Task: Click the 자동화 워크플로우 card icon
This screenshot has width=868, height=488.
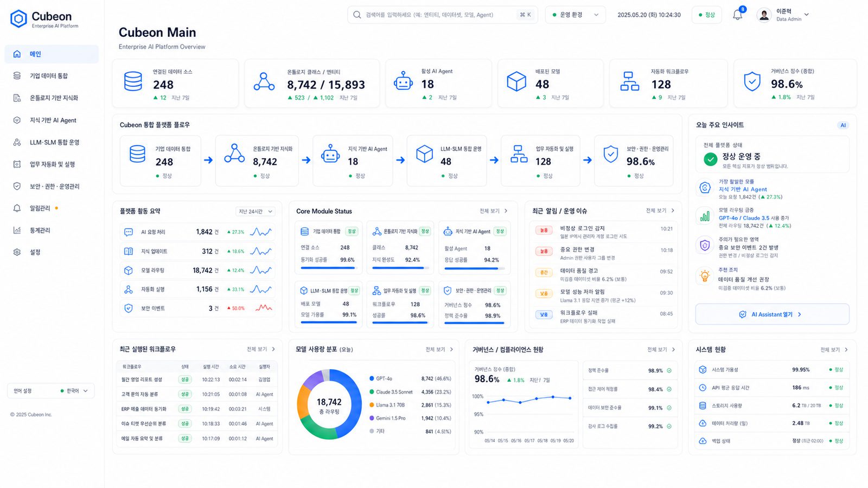Action: click(629, 81)
